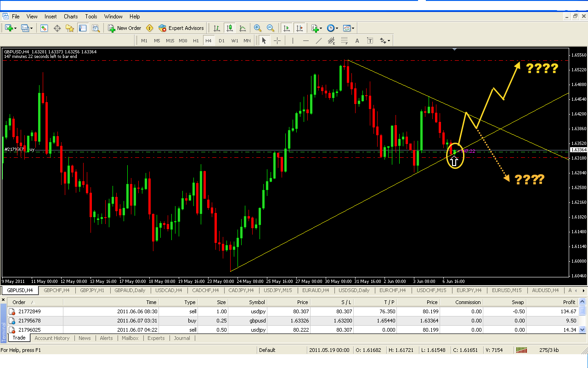Toggle the Chart Shift button
588x368 pixels.
coord(300,28)
